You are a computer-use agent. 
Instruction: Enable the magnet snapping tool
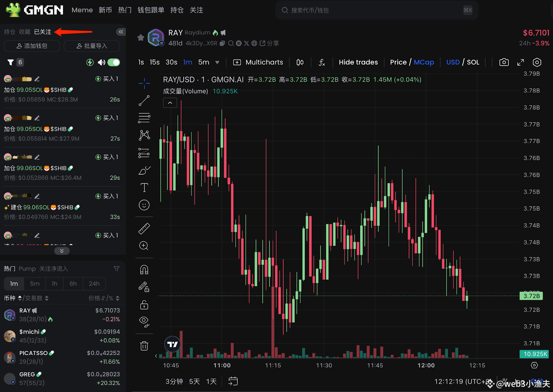click(144, 269)
